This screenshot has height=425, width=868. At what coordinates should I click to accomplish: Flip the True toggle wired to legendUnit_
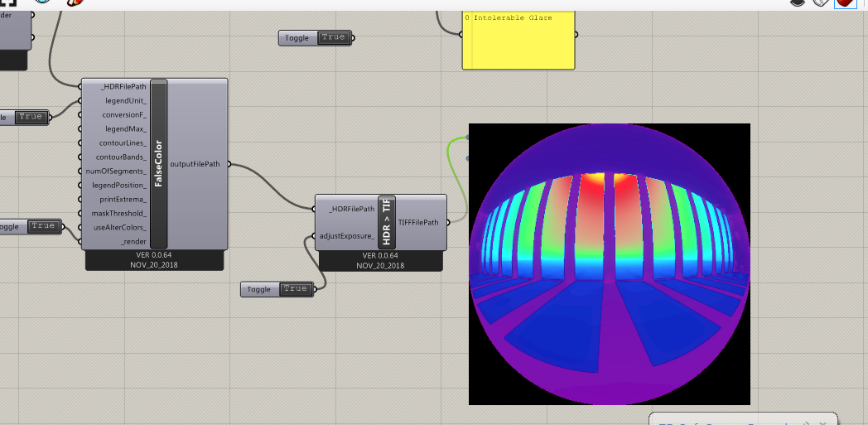[30, 117]
